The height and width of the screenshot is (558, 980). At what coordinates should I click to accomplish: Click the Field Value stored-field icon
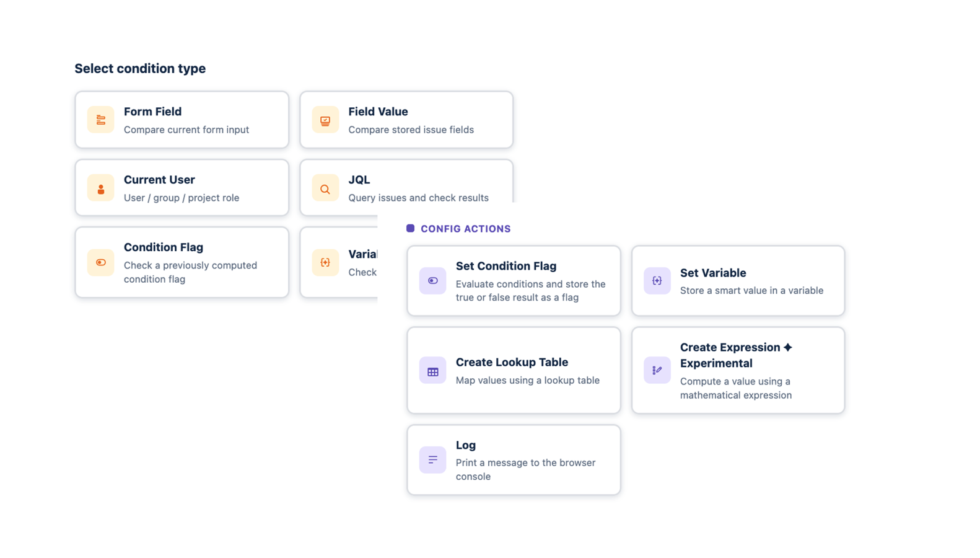(325, 120)
